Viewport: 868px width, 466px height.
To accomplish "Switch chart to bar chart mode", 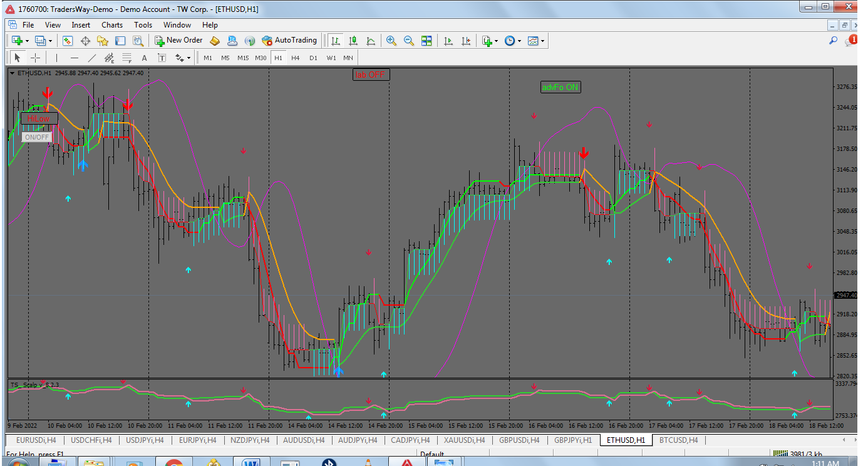I will (x=336, y=41).
